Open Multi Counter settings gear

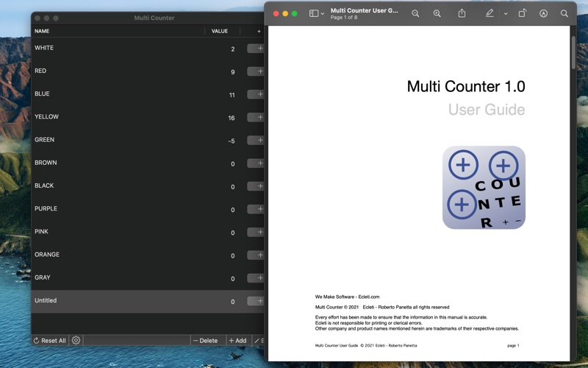pos(76,340)
